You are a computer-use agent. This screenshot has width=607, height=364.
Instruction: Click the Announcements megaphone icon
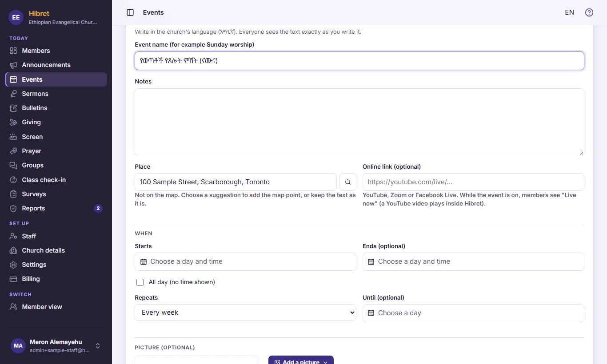(x=13, y=65)
